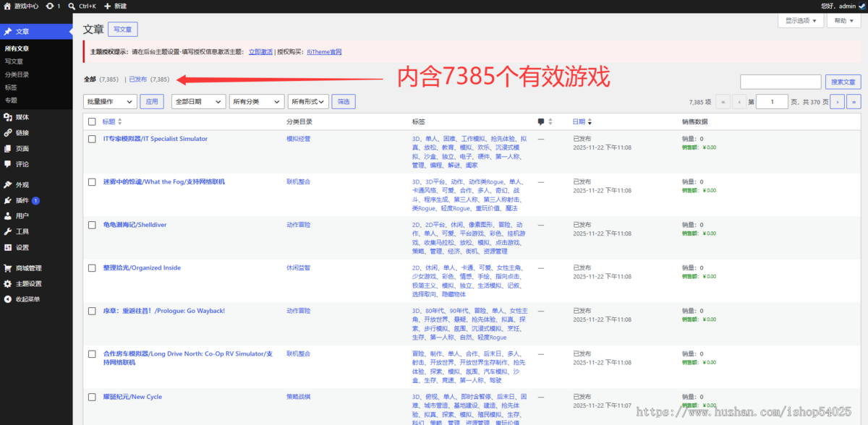Image resolution: width=868 pixels, height=425 pixels.
Task: Open the 所有形式 format filter dropdown
Action: point(308,102)
